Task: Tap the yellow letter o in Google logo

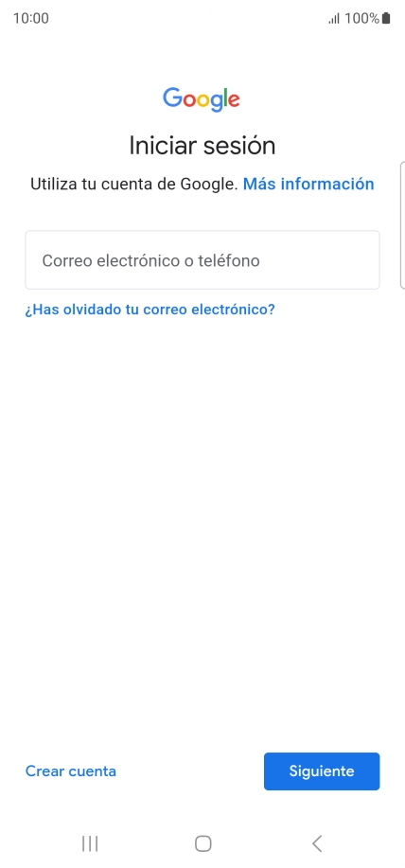Action: [x=204, y=100]
